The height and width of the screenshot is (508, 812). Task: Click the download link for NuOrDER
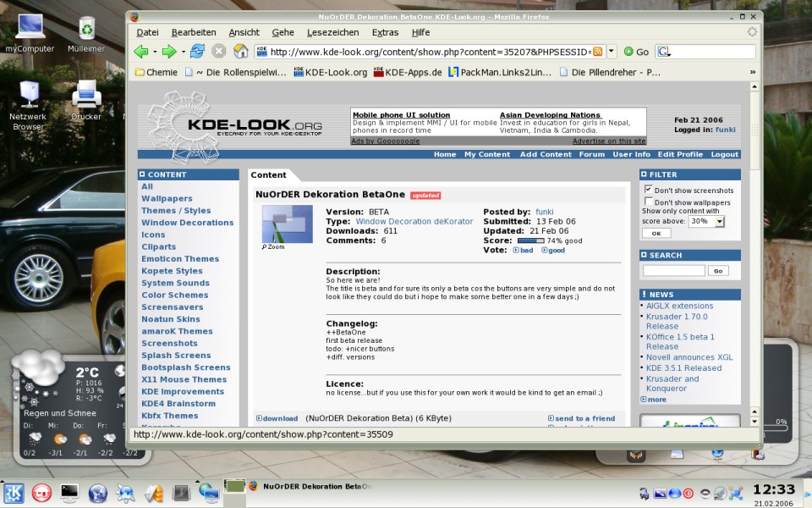(277, 418)
